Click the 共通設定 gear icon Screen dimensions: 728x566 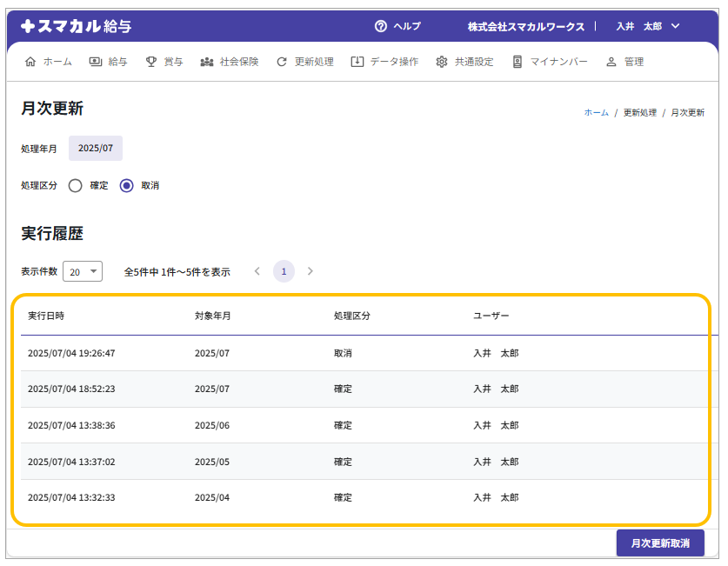pyautogui.click(x=442, y=62)
